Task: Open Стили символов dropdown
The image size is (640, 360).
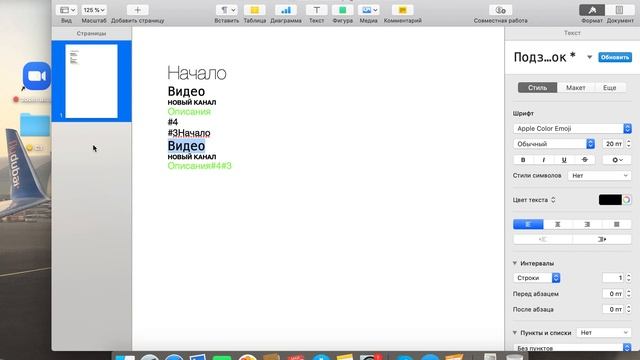Action: [600, 176]
